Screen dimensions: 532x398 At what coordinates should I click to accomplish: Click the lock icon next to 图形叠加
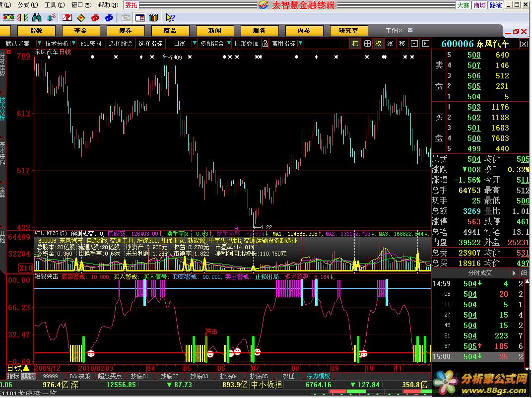click(x=265, y=44)
